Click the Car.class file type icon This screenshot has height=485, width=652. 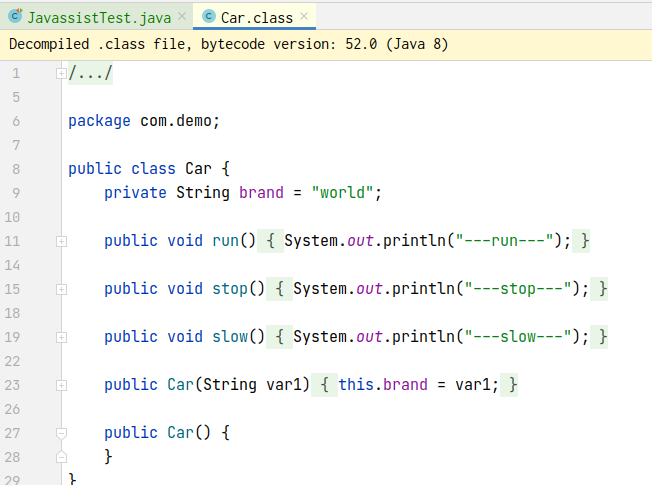pos(208,17)
